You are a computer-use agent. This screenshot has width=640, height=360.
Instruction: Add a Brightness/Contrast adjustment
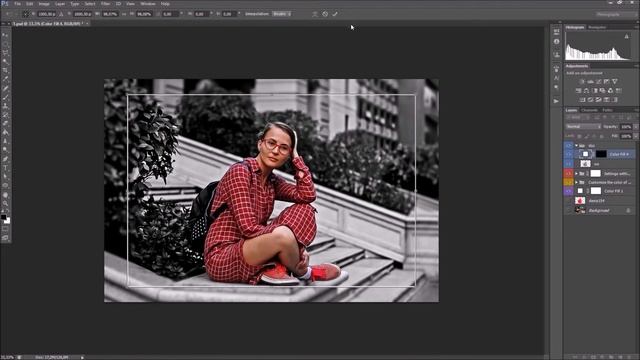coord(582,82)
